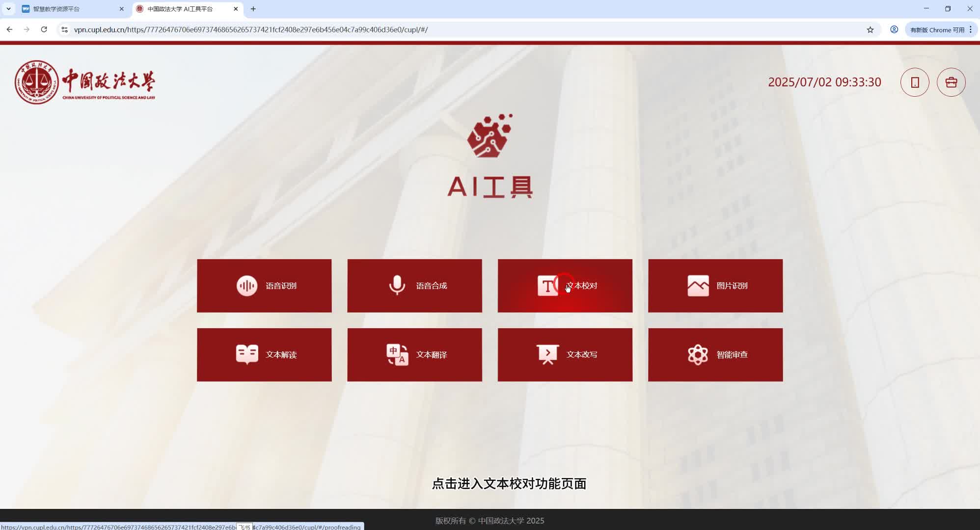
Task: Go back using the browser back arrow
Action: tap(10, 29)
